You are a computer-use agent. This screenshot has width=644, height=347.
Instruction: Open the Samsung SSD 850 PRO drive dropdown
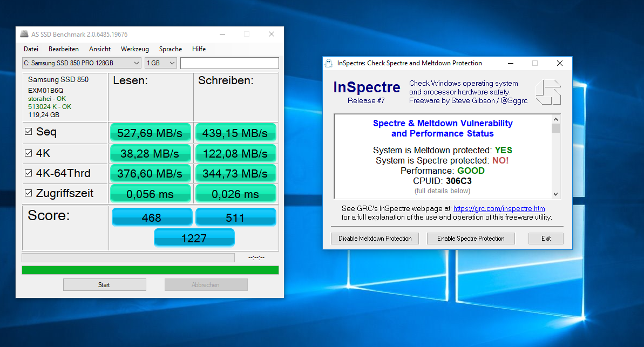point(82,63)
